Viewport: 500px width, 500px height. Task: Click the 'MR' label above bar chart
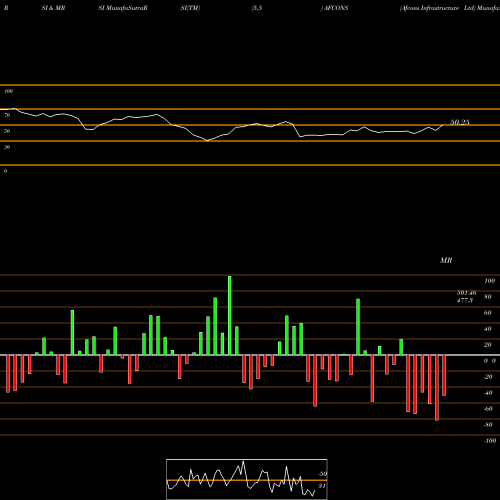(x=446, y=260)
